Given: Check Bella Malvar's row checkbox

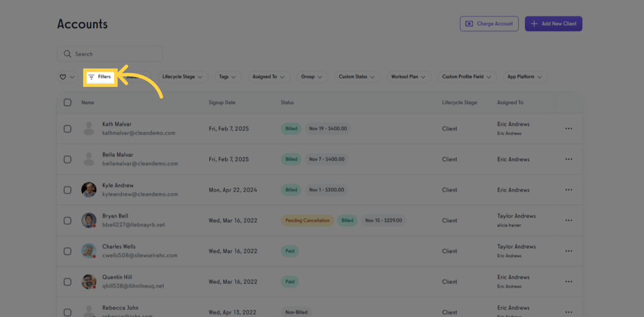Looking at the screenshot, I should [x=67, y=159].
